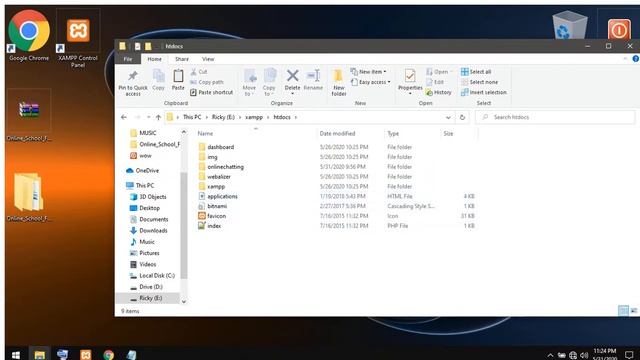Switch to the Share ribbon tab
The width and height of the screenshot is (640, 360).
point(182,59)
